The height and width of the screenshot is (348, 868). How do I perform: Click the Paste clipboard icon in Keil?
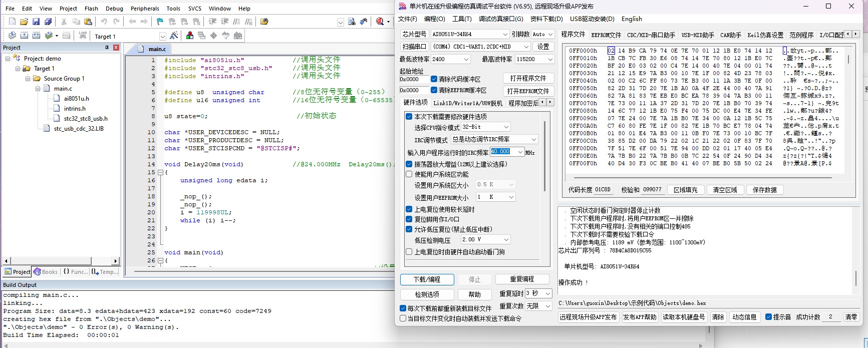click(x=88, y=22)
